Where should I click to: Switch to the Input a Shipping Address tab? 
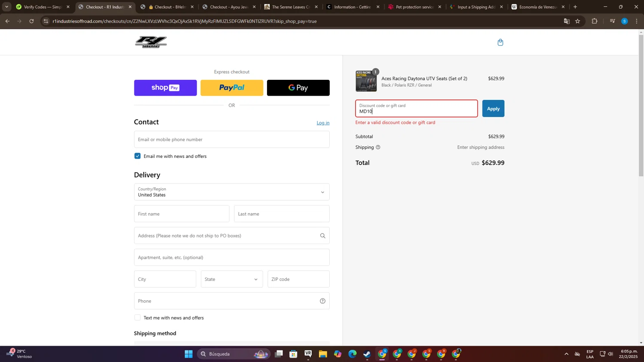477,7
